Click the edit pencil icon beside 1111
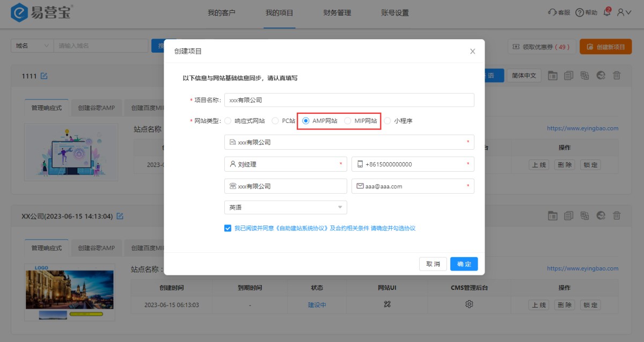The width and height of the screenshot is (644, 342). point(44,76)
